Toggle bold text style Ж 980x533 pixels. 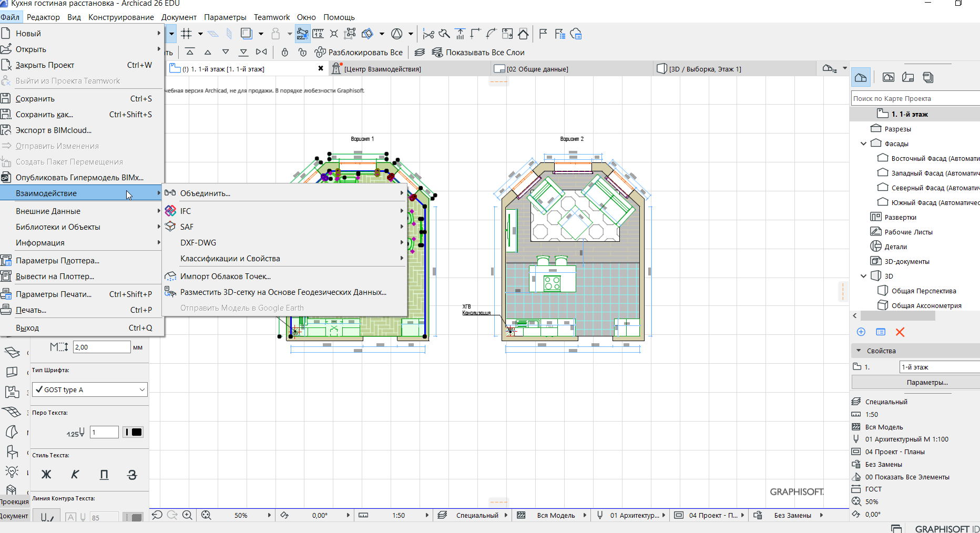pos(46,475)
